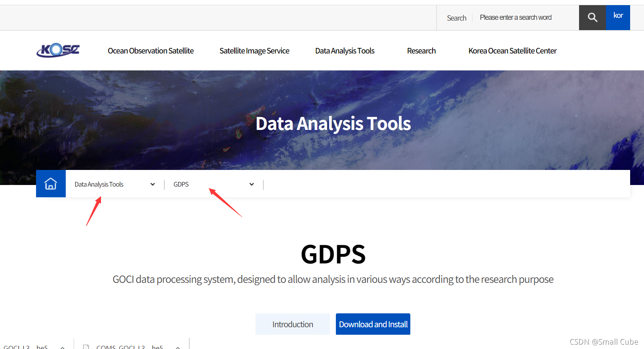Click the Search label in top bar

(456, 18)
